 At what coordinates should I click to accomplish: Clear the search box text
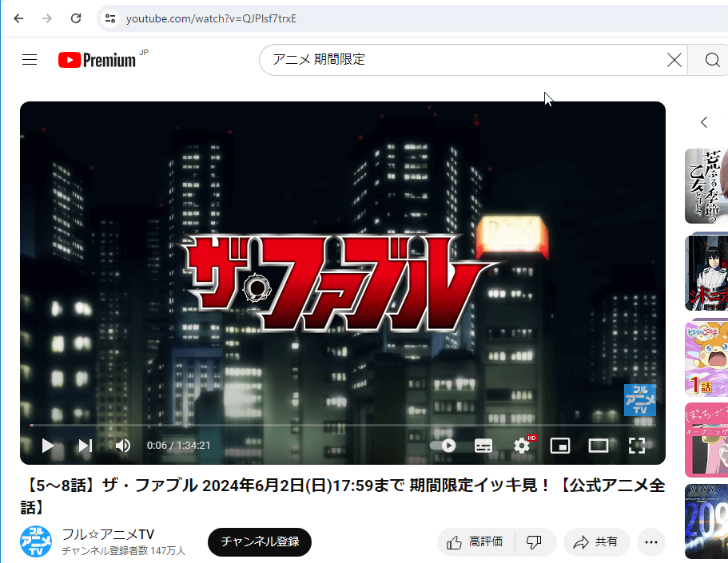674,60
